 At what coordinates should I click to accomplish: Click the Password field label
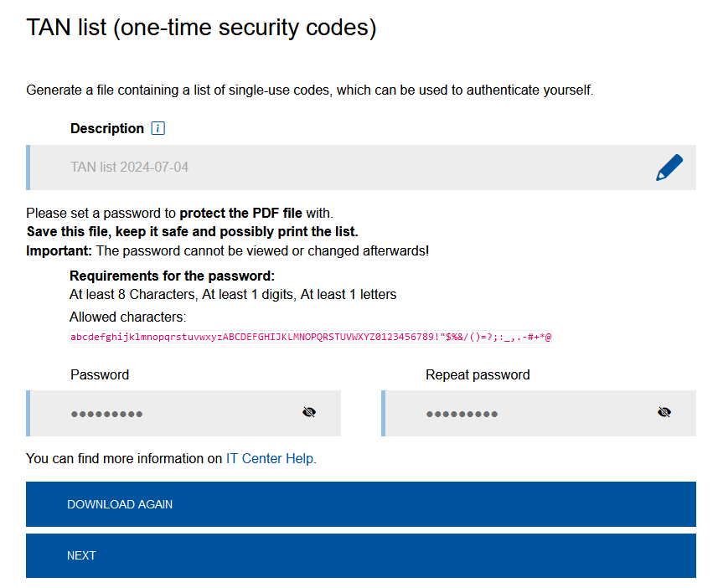pos(100,374)
